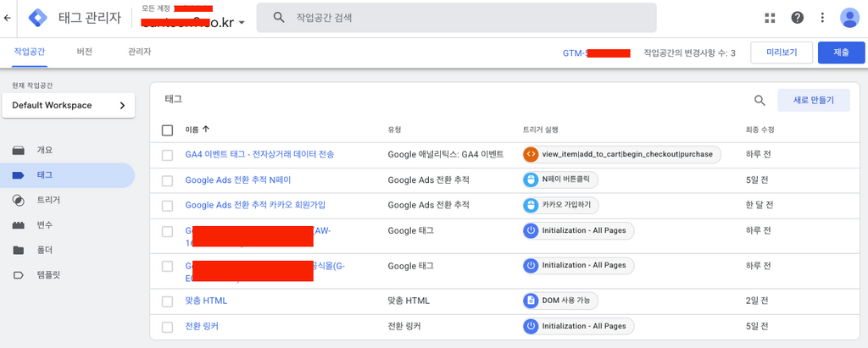The image size is (868, 348).
Task: Click the 카카오 가입하기 trigger chip
Action: tap(561, 205)
